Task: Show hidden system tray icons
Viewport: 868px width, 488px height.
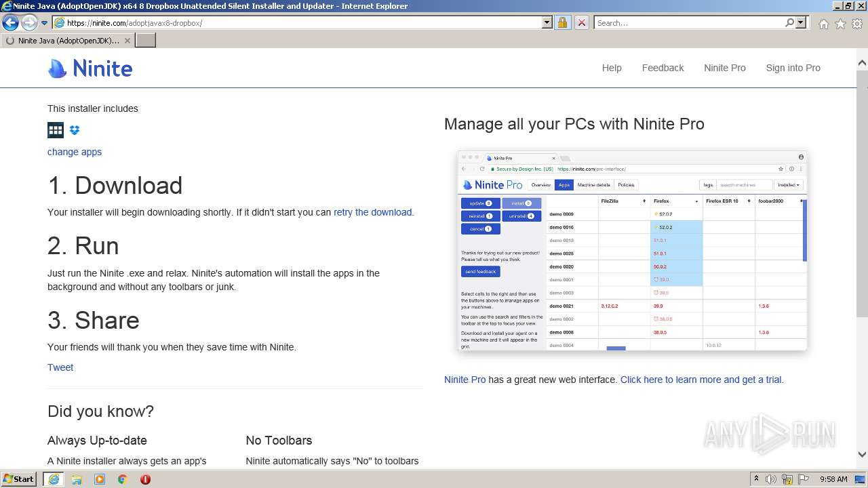Action: pos(756,479)
